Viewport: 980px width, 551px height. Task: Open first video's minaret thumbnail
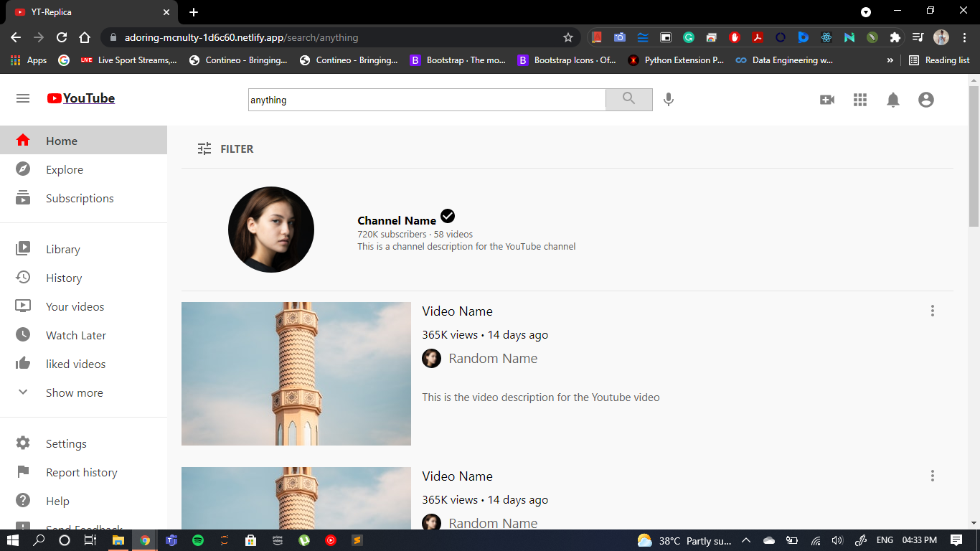(296, 374)
